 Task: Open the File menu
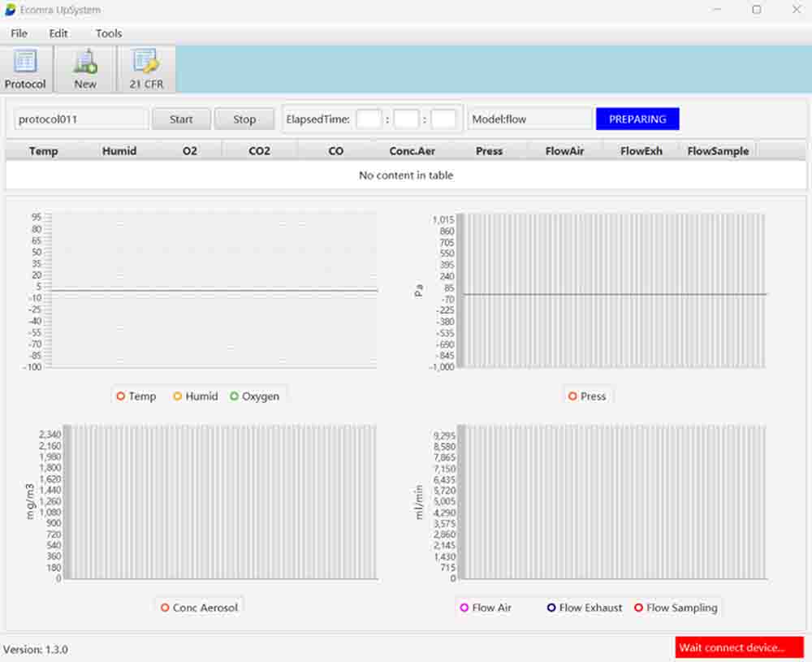click(19, 33)
